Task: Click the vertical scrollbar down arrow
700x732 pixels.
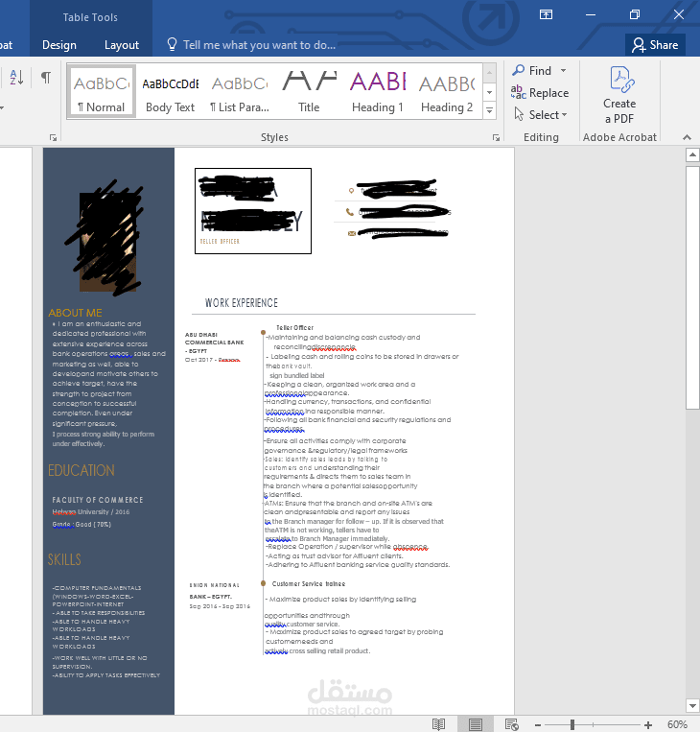Action: click(692, 705)
